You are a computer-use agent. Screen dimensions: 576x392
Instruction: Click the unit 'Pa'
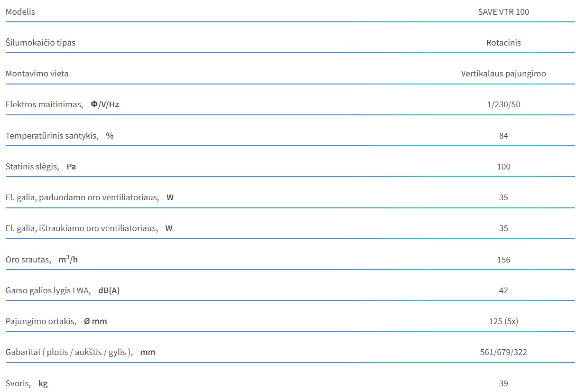coord(71,167)
